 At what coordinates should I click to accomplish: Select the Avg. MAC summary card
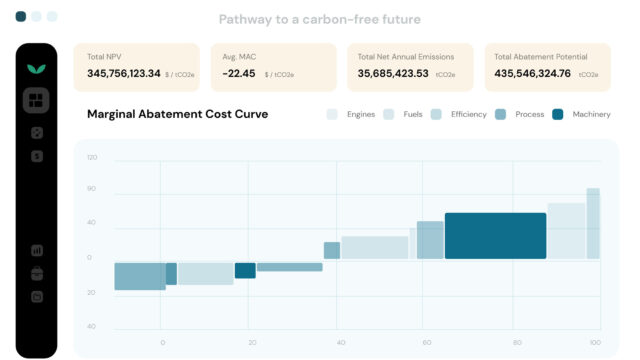point(274,67)
